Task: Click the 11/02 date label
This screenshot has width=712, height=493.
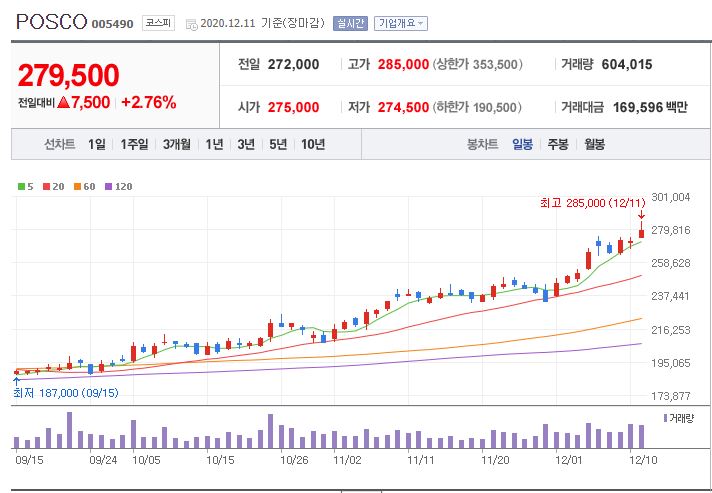Action: (347, 460)
